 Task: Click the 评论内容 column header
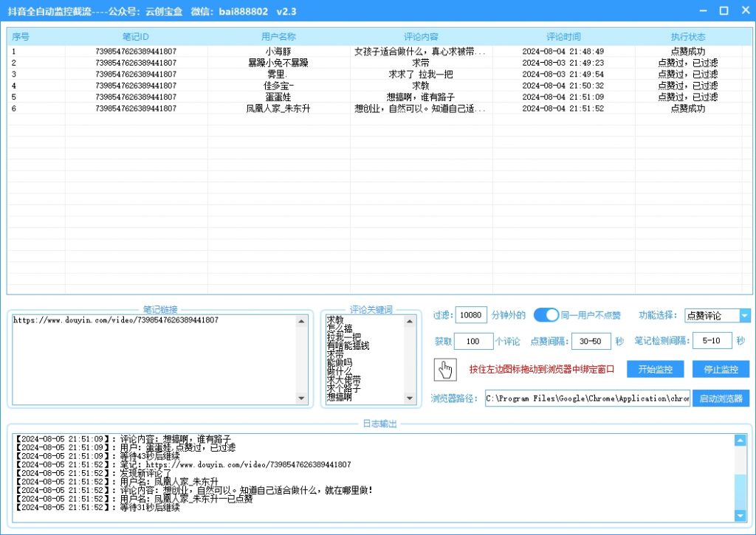coord(422,37)
